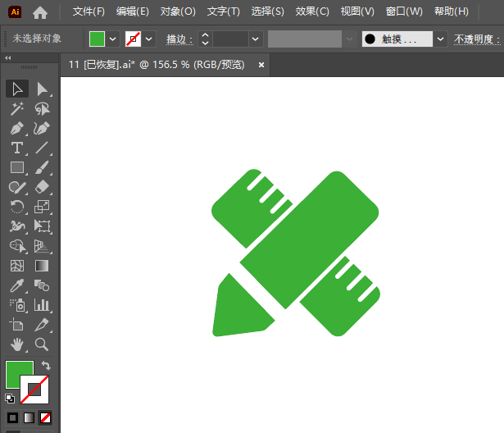Expand the fill color dropdown
Screen dimensions: 504x433
(112, 39)
